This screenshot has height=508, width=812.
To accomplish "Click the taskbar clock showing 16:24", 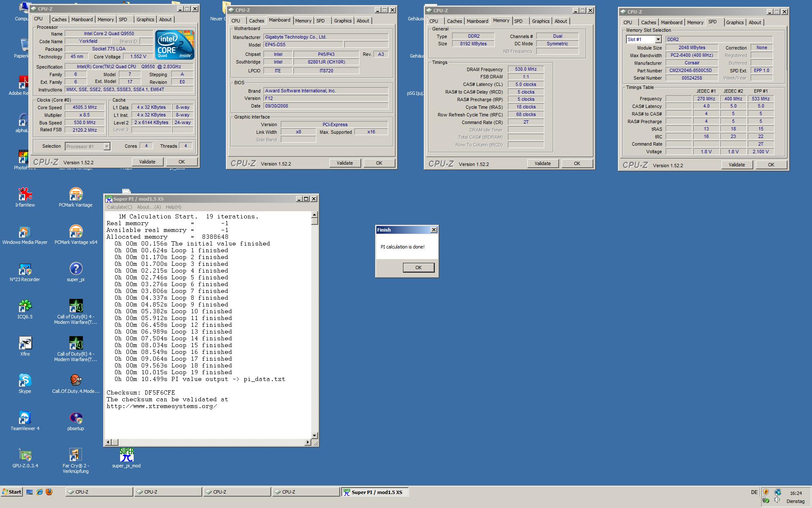I will coord(796,493).
